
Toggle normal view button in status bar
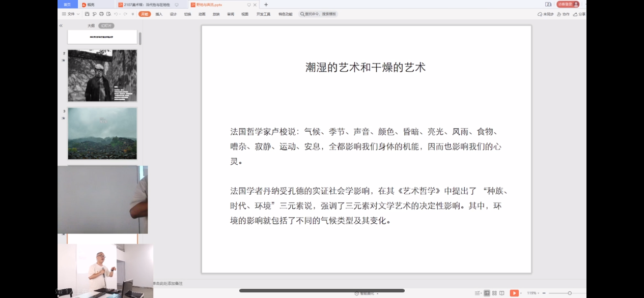[x=487, y=293]
